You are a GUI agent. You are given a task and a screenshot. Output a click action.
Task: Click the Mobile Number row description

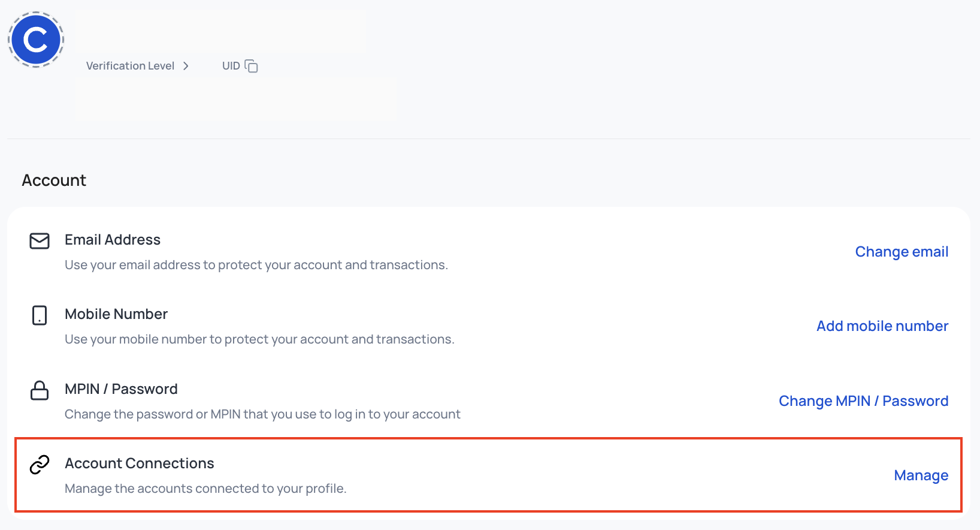pos(259,339)
